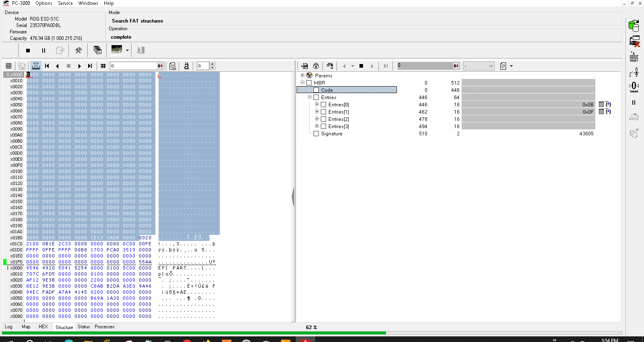Click the structure panel lock icon
This screenshot has width=644, height=342.
(316, 66)
